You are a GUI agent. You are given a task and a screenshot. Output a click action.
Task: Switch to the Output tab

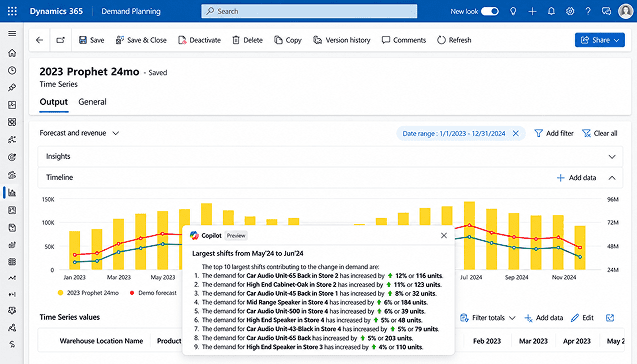point(54,102)
